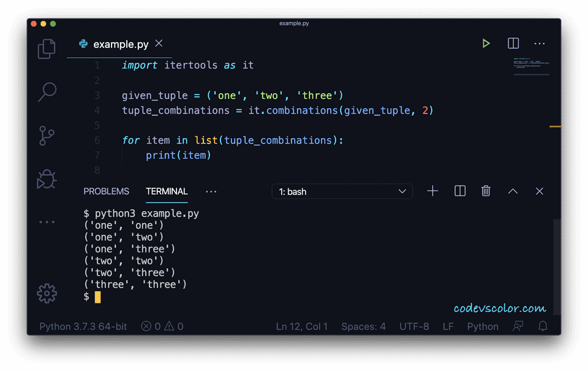Open the '1: bash' terminal dropdown
Screen dimensions: 588x371
(x=342, y=191)
